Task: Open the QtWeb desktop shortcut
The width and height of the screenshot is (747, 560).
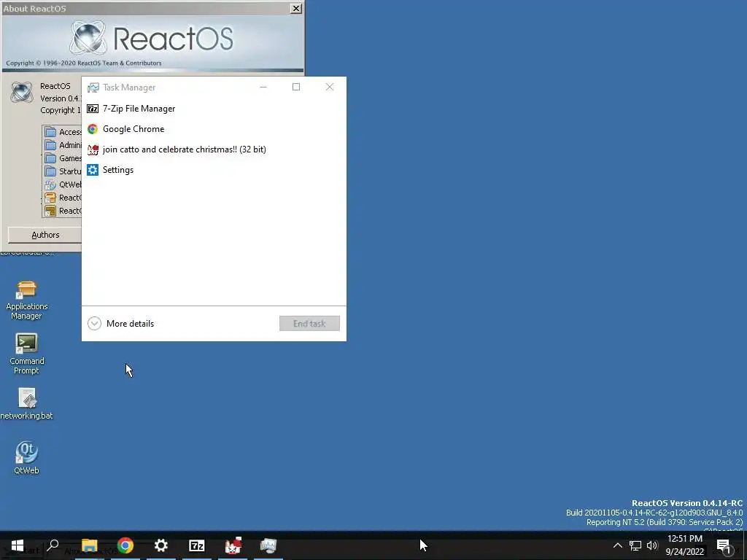Action: coord(27,458)
